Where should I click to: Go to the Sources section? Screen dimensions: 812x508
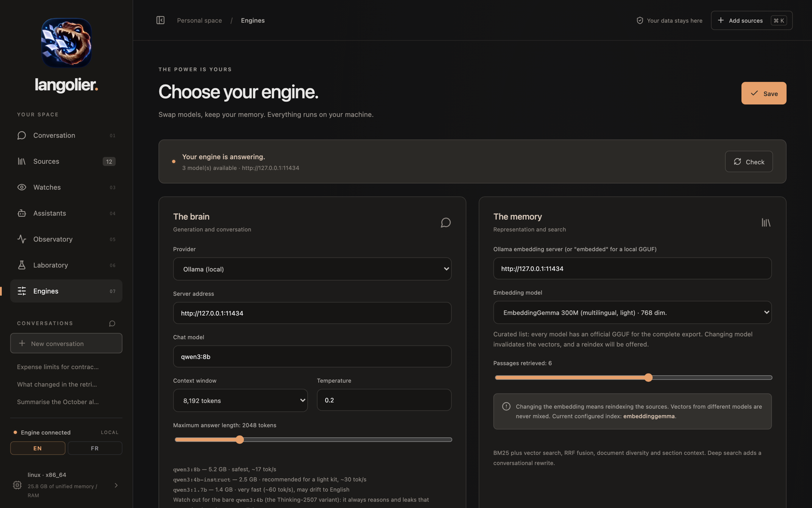click(66, 161)
